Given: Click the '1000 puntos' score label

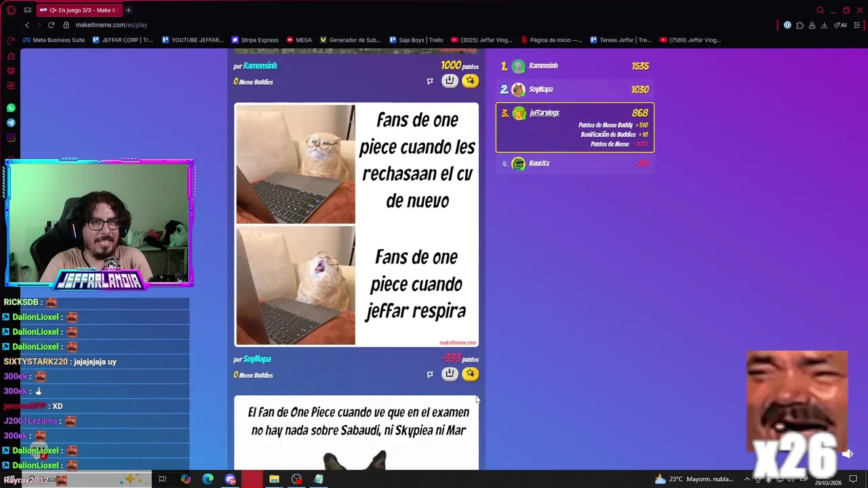Looking at the screenshot, I should 460,66.
